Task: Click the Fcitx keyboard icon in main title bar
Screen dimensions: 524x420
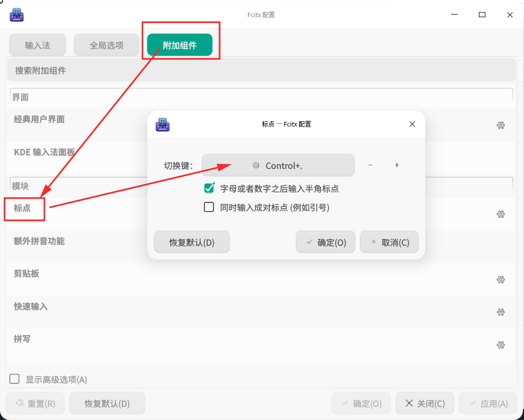Action: [16, 15]
